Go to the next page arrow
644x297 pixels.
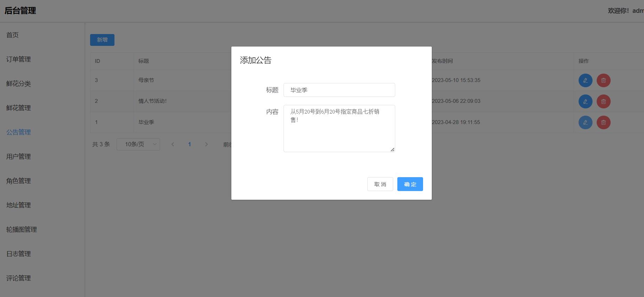(206, 144)
